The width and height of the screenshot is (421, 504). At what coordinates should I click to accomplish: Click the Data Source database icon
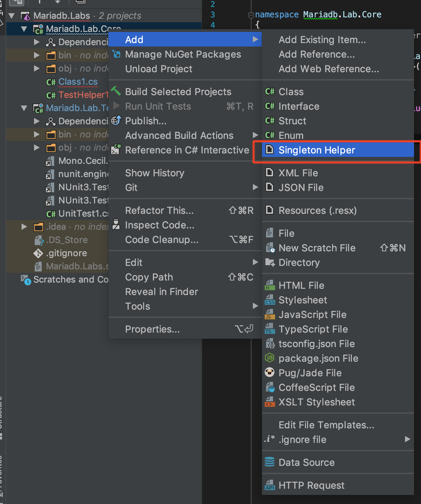(x=270, y=462)
